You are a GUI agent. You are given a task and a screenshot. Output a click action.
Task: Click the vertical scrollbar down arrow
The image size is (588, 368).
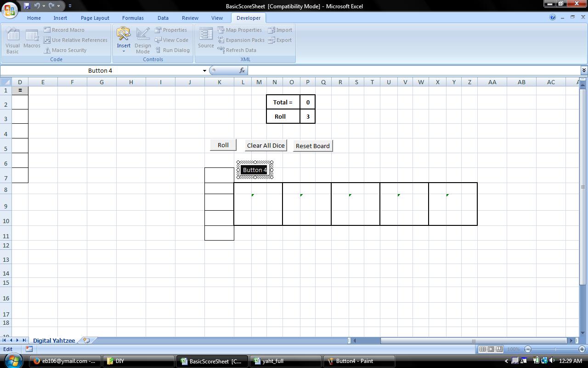click(x=583, y=333)
